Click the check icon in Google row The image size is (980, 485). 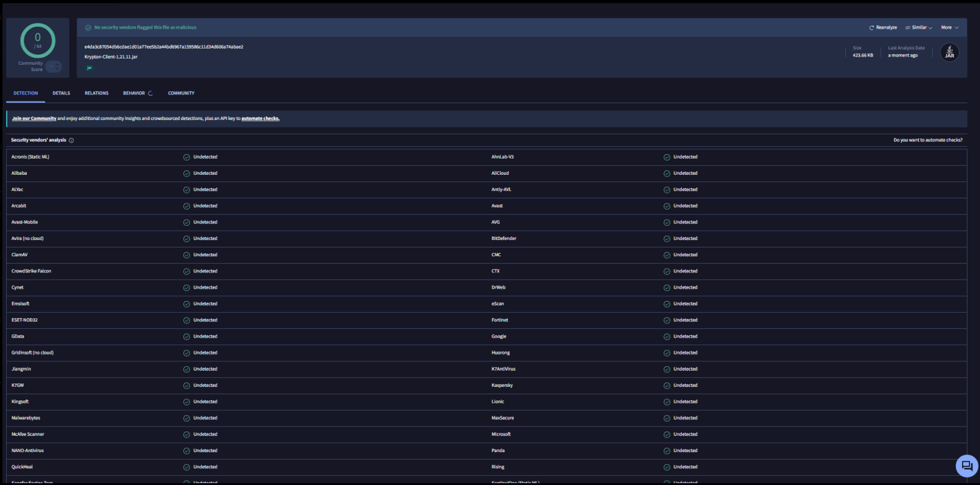coord(667,336)
